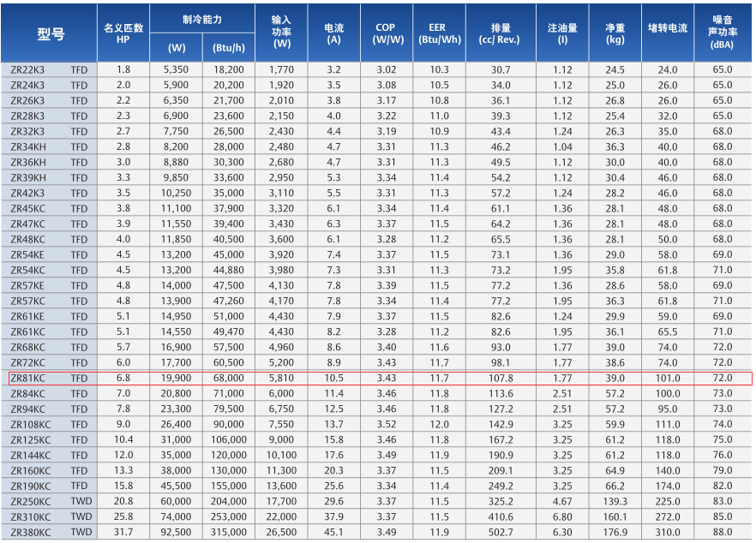The image size is (756, 543).
Task: Click the 電流 (A) header cell
Action: pyautogui.click(x=333, y=33)
